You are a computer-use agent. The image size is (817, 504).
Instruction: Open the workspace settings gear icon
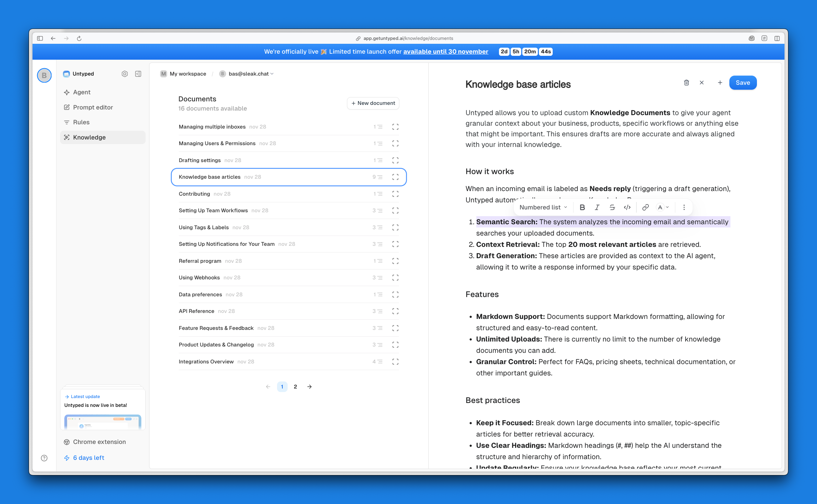(125, 73)
